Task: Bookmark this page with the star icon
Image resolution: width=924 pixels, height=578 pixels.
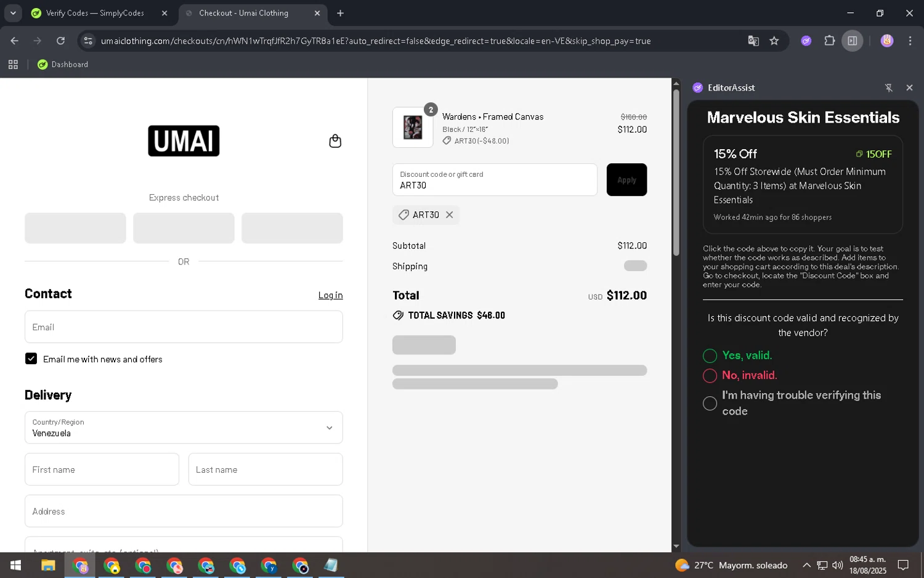Action: (x=774, y=41)
